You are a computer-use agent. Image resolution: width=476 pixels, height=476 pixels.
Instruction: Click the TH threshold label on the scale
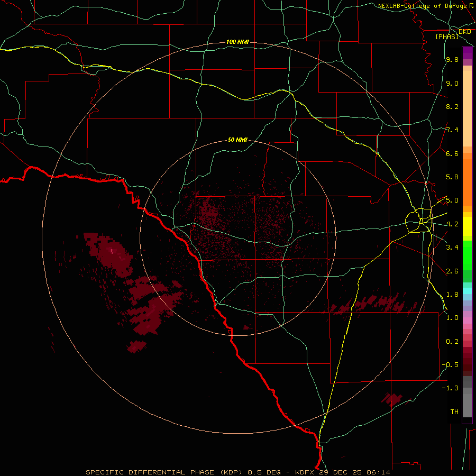pyautogui.click(x=454, y=411)
